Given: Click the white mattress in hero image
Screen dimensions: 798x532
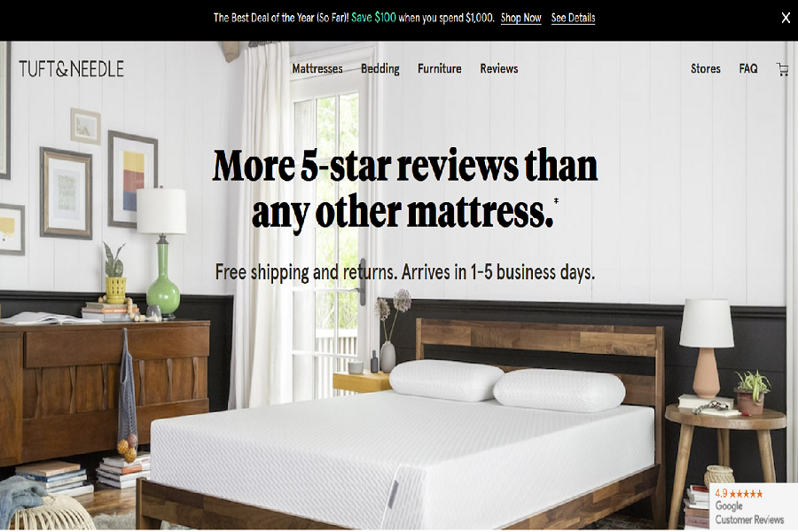Looking at the screenshot, I should 402,453.
